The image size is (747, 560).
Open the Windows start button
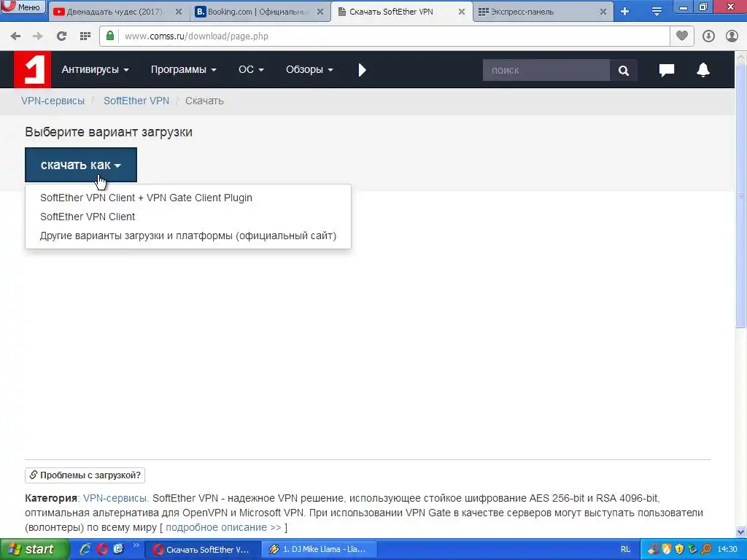point(34,549)
